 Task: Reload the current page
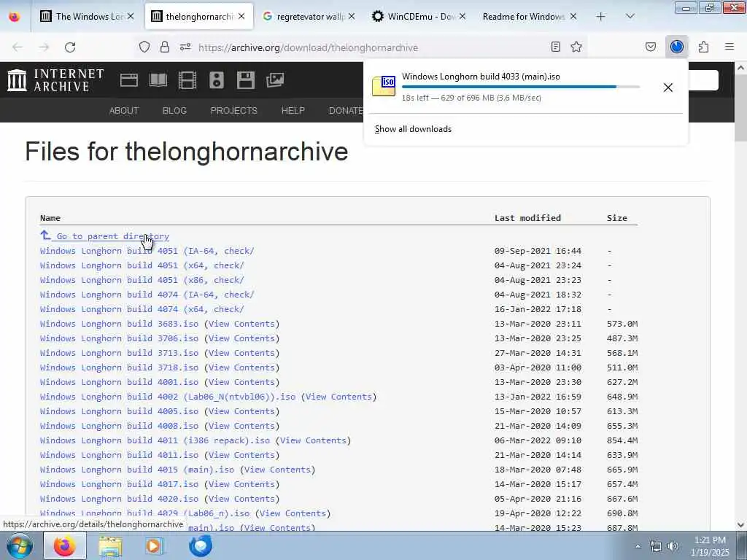pyautogui.click(x=70, y=47)
